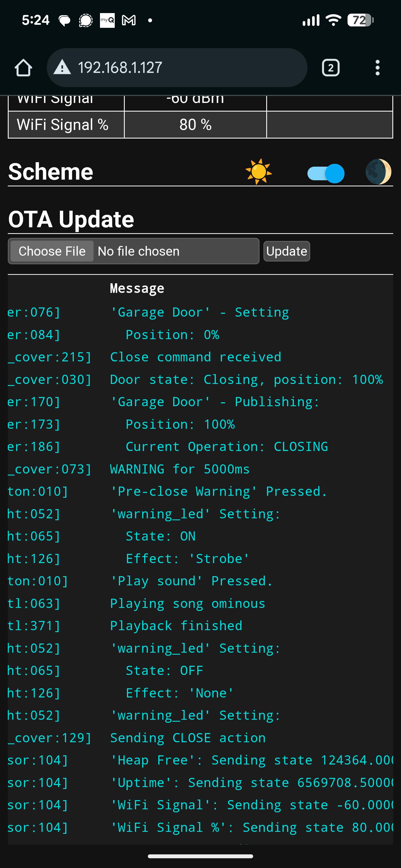Tap the myQ notification icon
The image size is (401, 868).
[x=107, y=21]
